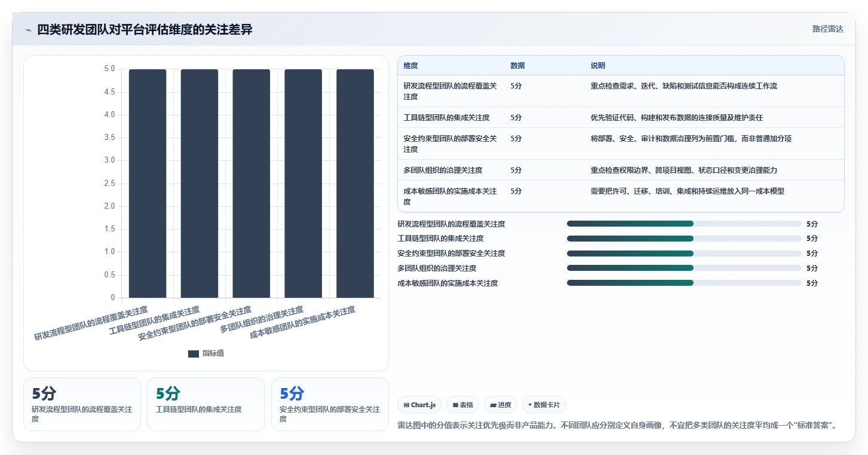Open the 路径雷达 label at top right
This screenshot has width=868, height=455.
point(827,29)
